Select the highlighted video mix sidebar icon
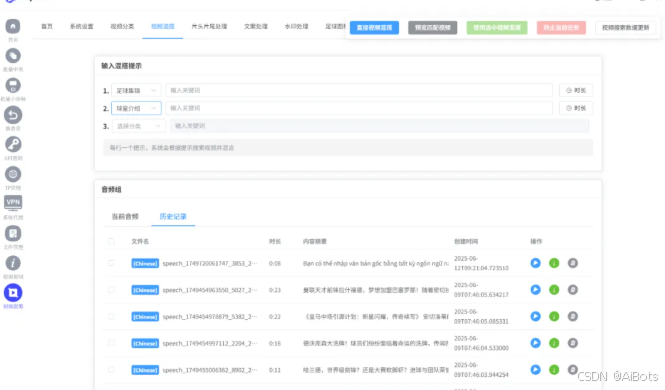The height and width of the screenshot is (390, 665). [x=13, y=292]
